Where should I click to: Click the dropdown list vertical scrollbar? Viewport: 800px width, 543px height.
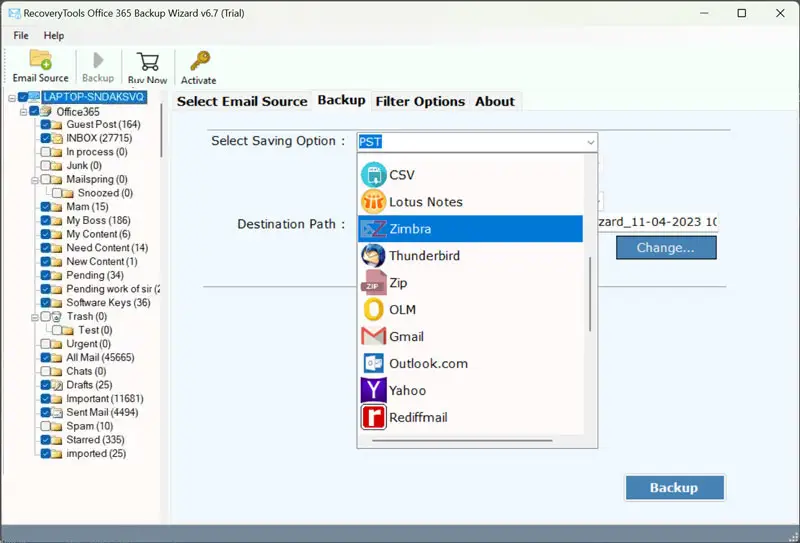coord(590,294)
